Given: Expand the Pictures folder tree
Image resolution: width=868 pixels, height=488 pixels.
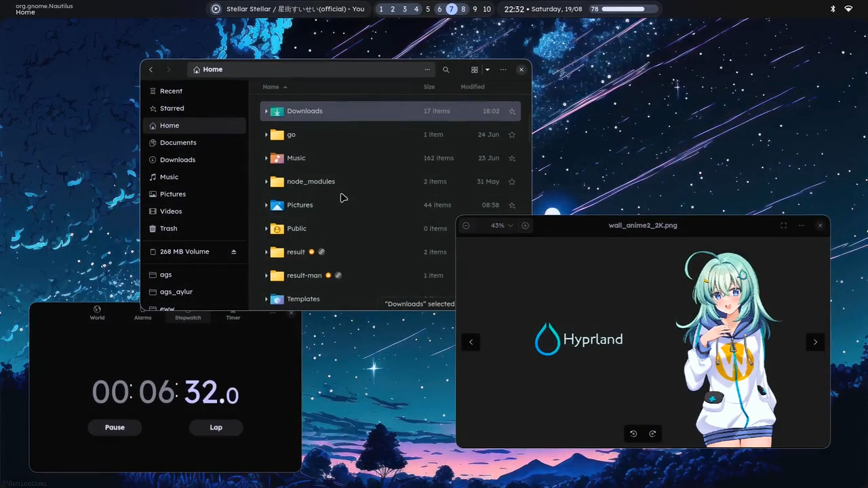Looking at the screenshot, I should pyautogui.click(x=267, y=205).
